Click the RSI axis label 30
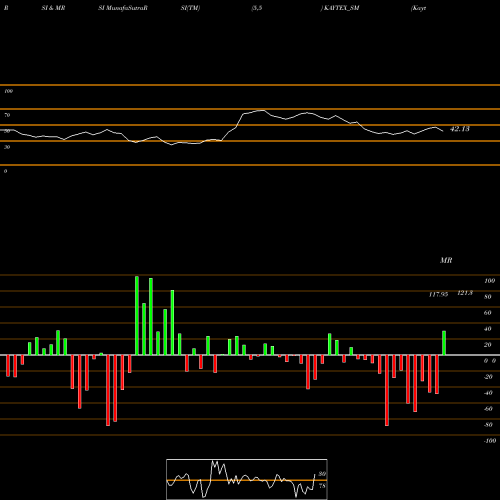The height and width of the screenshot is (500, 500). click(x=7, y=147)
